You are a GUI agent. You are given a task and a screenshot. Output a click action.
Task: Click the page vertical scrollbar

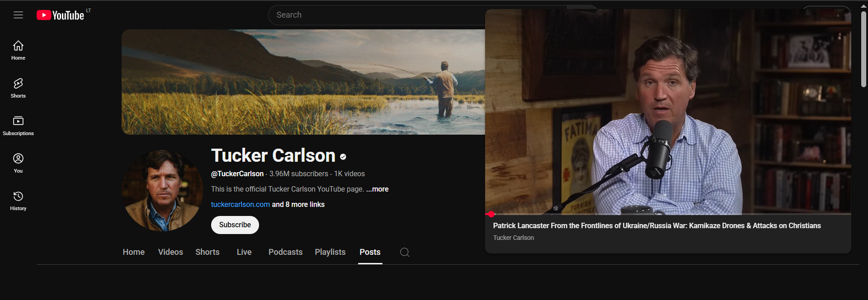click(863, 50)
